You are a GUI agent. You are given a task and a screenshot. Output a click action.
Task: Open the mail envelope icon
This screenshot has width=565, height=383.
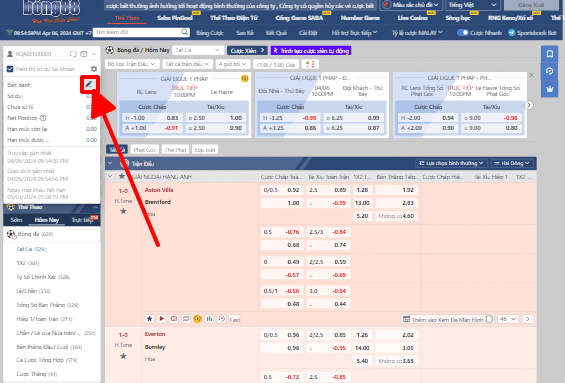pos(84,54)
